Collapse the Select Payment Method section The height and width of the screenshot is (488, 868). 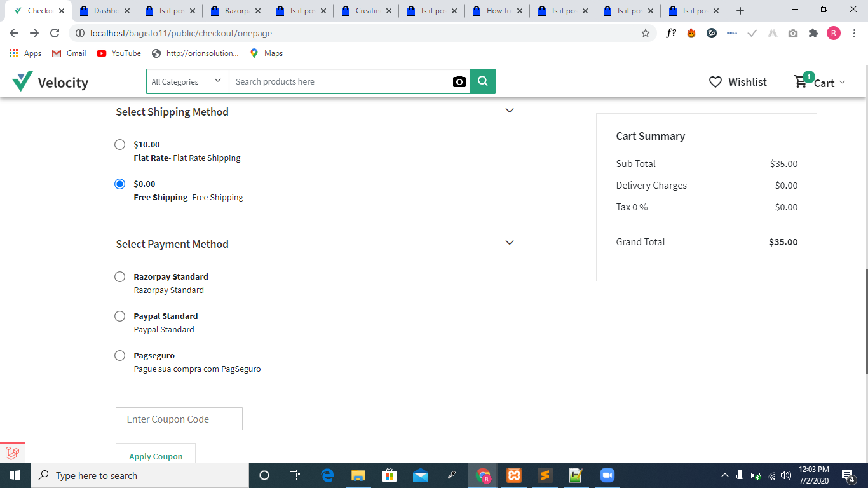pos(509,243)
